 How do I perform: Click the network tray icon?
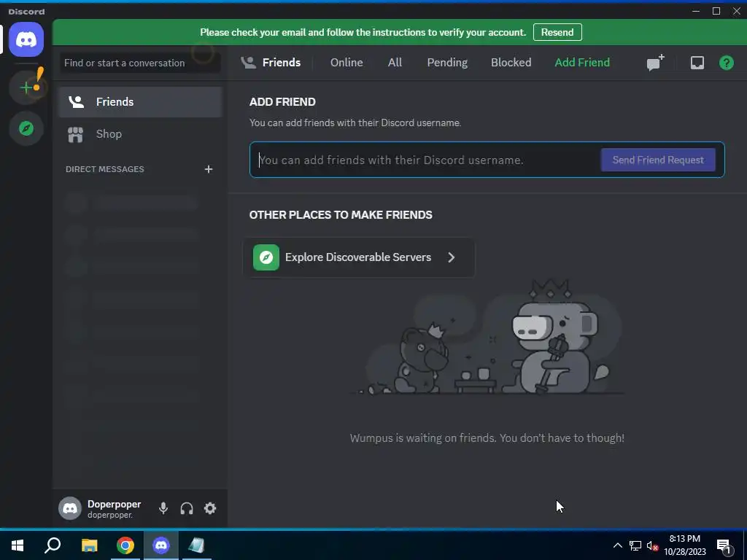pos(635,545)
